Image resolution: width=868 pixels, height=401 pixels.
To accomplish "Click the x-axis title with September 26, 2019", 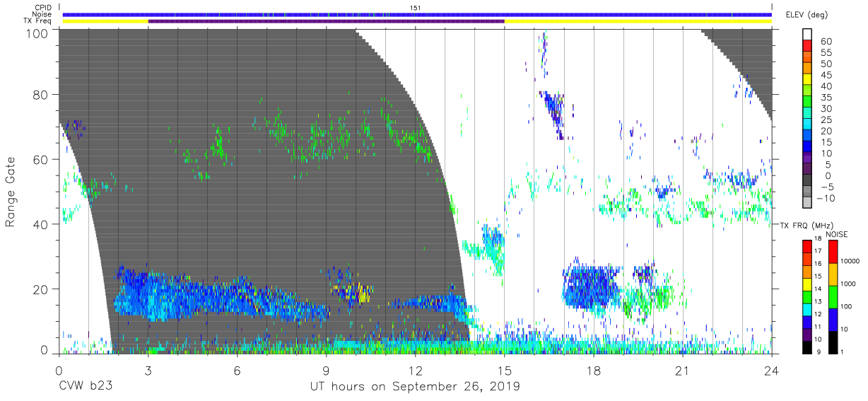I will [415, 386].
